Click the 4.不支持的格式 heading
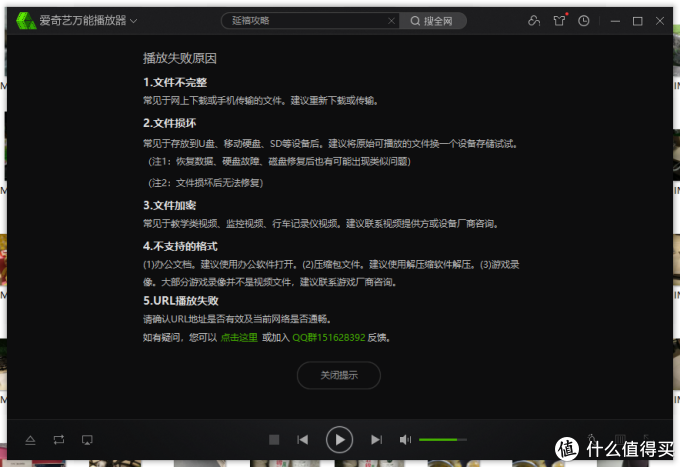The height and width of the screenshot is (467, 680). click(180, 246)
